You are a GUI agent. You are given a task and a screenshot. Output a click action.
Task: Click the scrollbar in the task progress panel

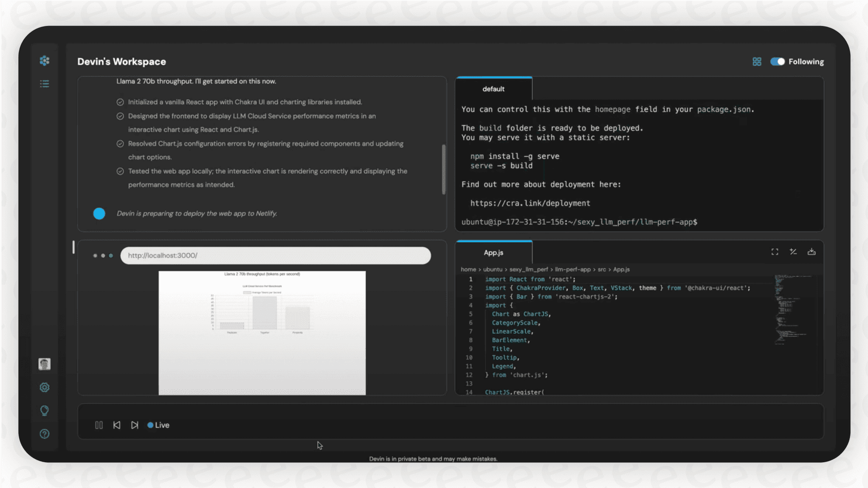tap(444, 169)
